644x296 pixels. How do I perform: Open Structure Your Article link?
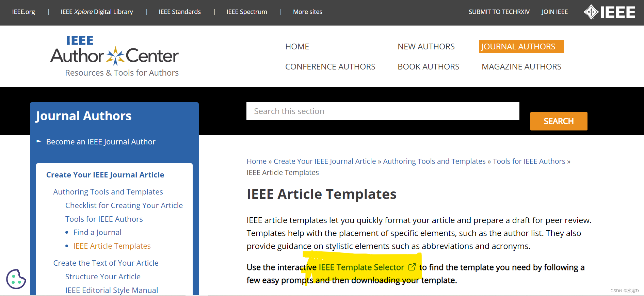click(103, 277)
